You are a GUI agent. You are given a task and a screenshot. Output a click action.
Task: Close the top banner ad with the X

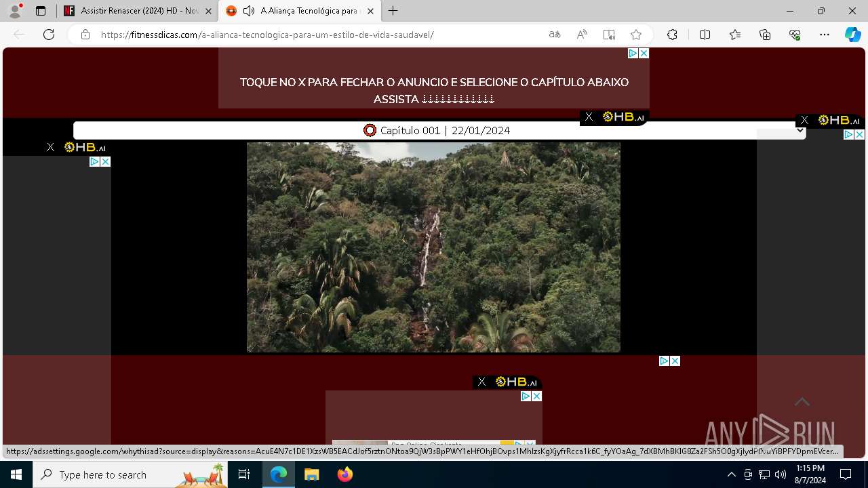pyautogui.click(x=644, y=53)
